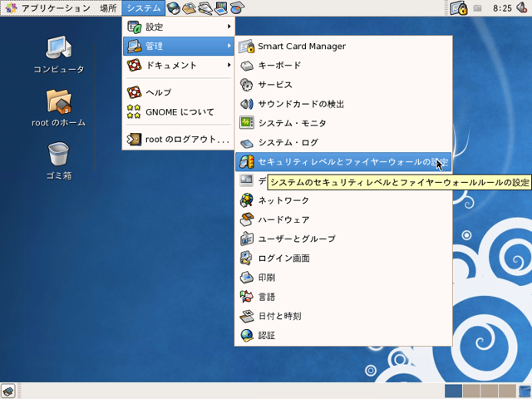Screen dimensions: 532x399
Task: Open the 場所 menu
Action: [x=108, y=7]
